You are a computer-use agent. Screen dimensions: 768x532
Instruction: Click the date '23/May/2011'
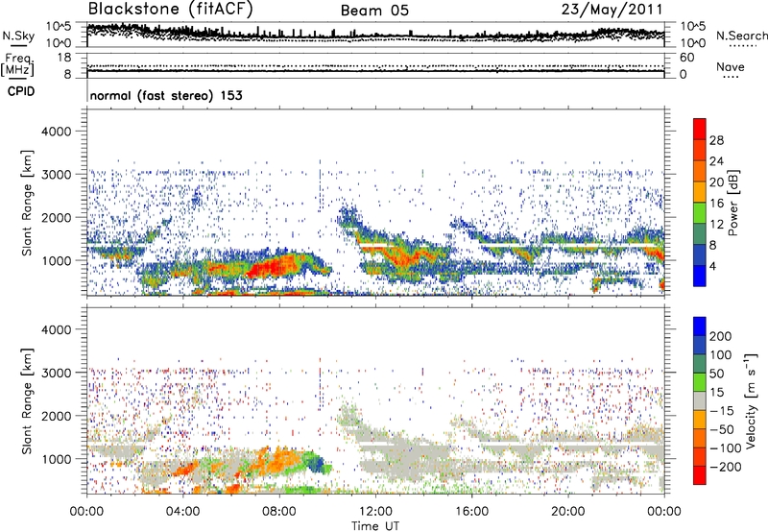point(612,10)
